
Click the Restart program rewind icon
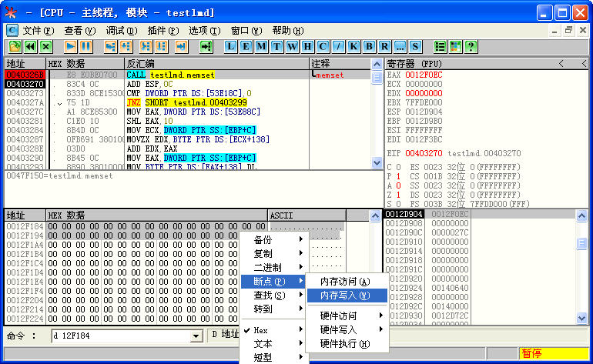31,46
